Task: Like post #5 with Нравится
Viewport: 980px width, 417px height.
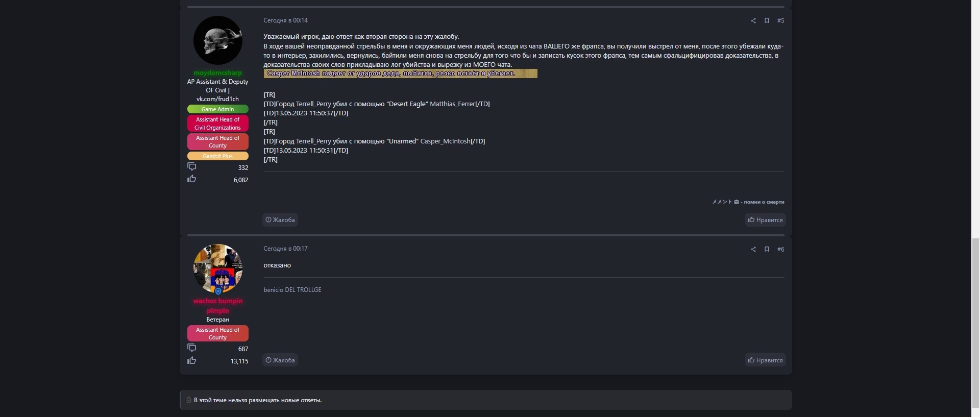Action: click(x=765, y=220)
